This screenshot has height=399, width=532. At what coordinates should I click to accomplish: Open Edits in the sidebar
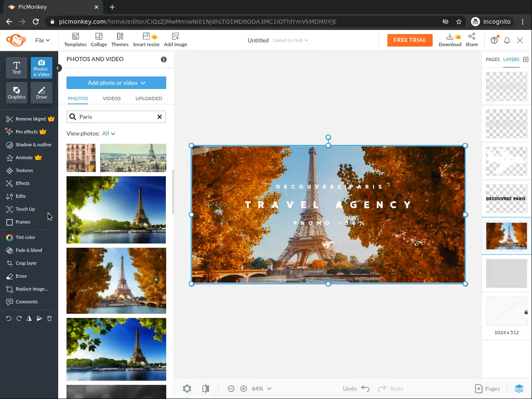[16, 196]
